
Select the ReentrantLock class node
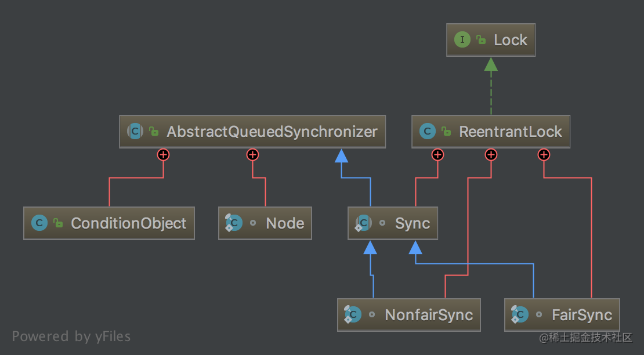(x=491, y=131)
